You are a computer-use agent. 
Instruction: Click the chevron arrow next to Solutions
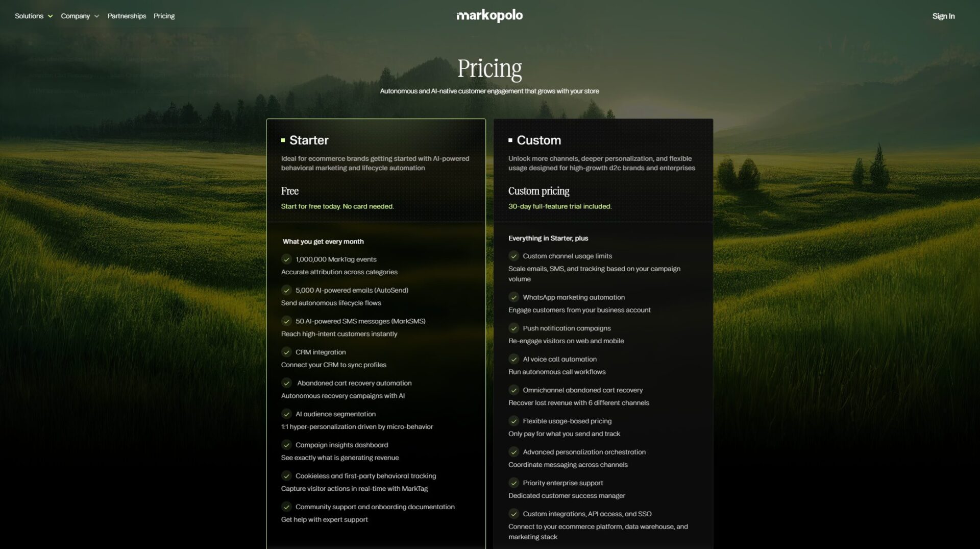click(x=50, y=16)
